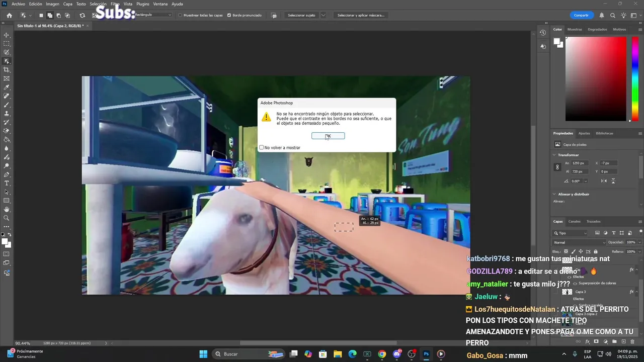Image resolution: width=644 pixels, height=362 pixels.
Task: Click the Compartir button
Action: pos(582,15)
